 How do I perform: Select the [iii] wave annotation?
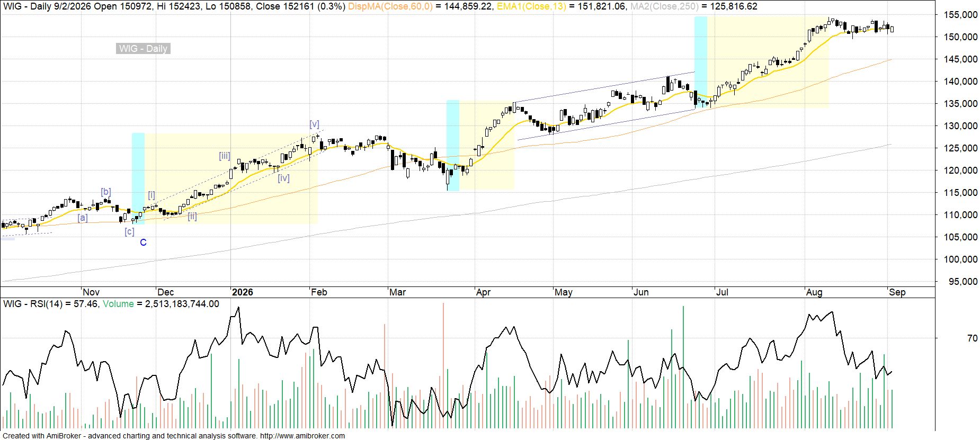point(225,156)
